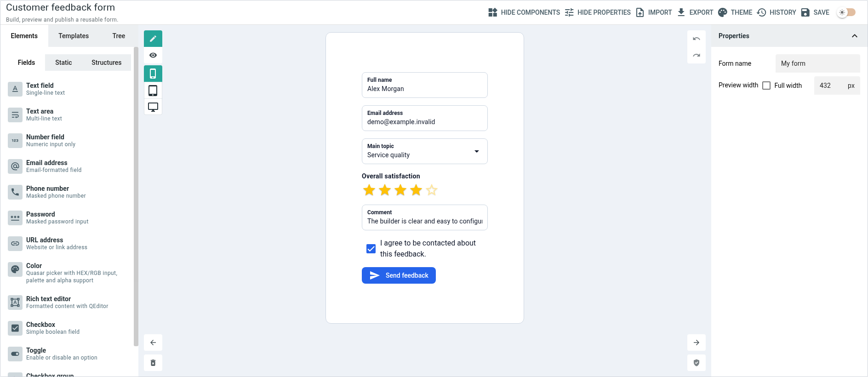Image resolution: width=868 pixels, height=377 pixels.
Task: Open the History panel
Action: click(776, 12)
